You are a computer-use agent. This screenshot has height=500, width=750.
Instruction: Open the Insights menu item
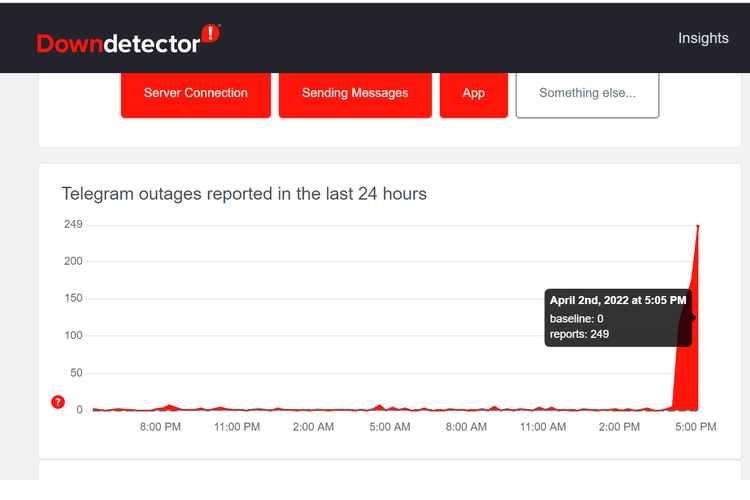point(703,38)
